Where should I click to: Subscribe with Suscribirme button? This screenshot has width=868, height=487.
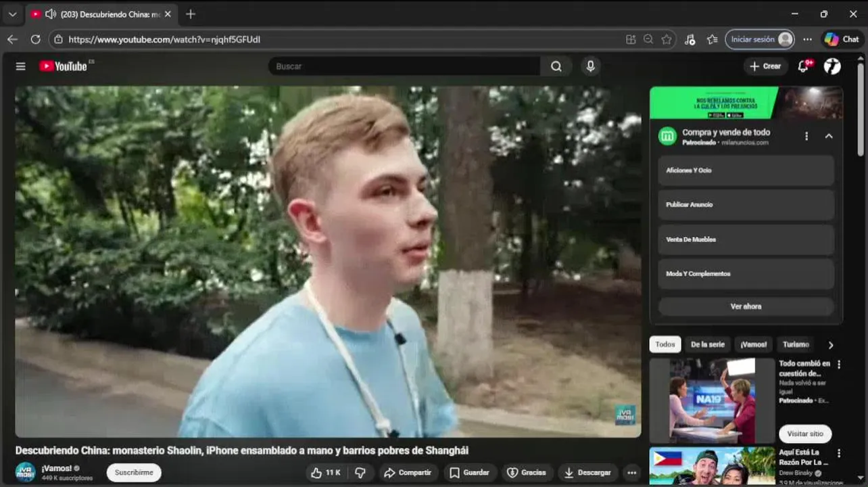coord(134,473)
